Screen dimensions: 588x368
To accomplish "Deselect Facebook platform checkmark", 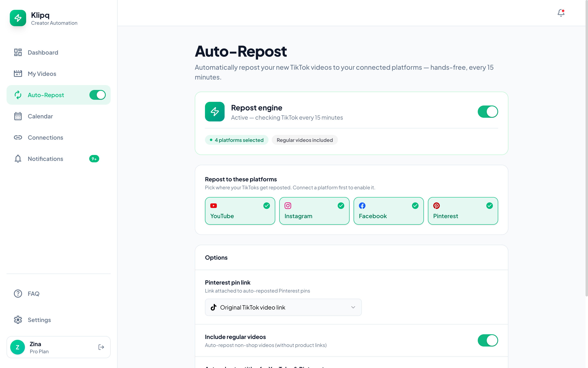I will 415,206.
